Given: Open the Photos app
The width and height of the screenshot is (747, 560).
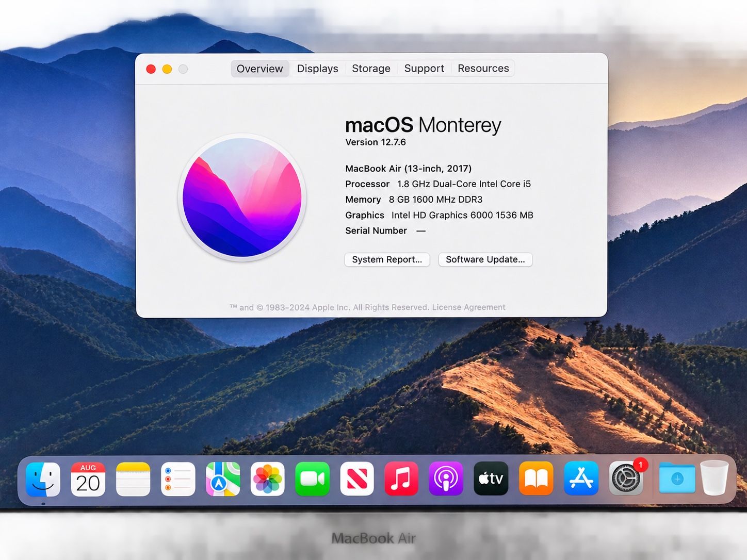Looking at the screenshot, I should [x=267, y=479].
